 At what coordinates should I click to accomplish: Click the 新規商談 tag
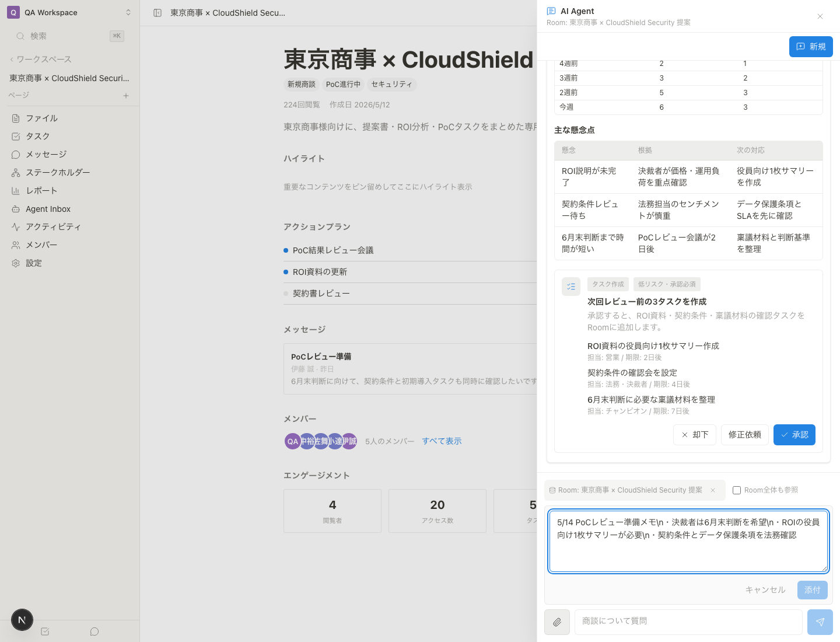pyautogui.click(x=302, y=85)
